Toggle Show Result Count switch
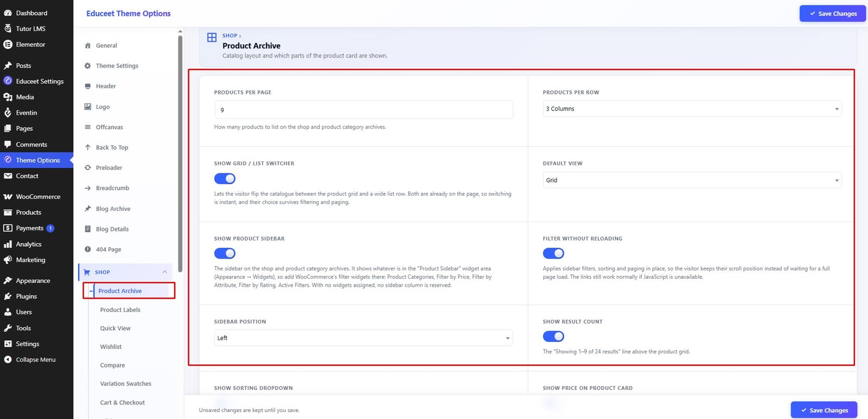The image size is (868, 419). click(553, 337)
